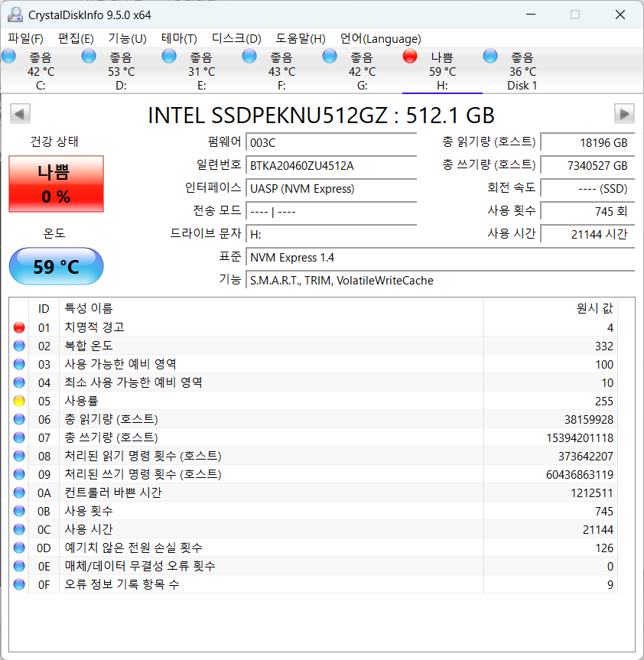The height and width of the screenshot is (660, 644).
Task: Click the firmware field 003C
Action: click(x=331, y=142)
